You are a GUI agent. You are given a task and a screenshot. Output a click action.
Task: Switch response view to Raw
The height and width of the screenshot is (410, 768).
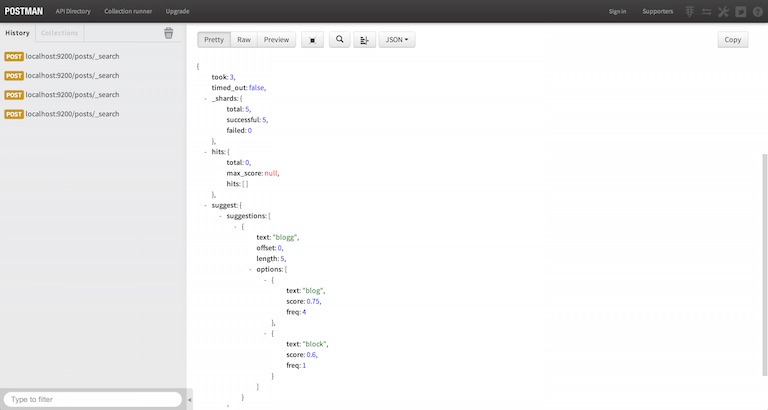(244, 40)
